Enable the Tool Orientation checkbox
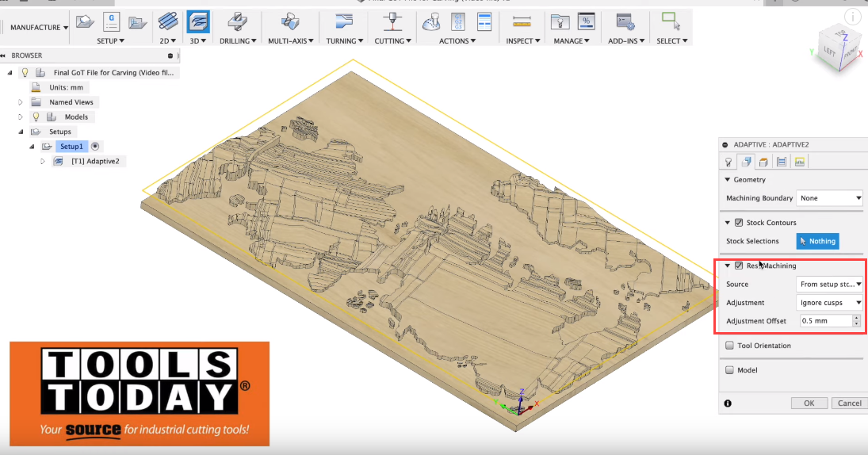This screenshot has height=455, width=868. tap(729, 346)
